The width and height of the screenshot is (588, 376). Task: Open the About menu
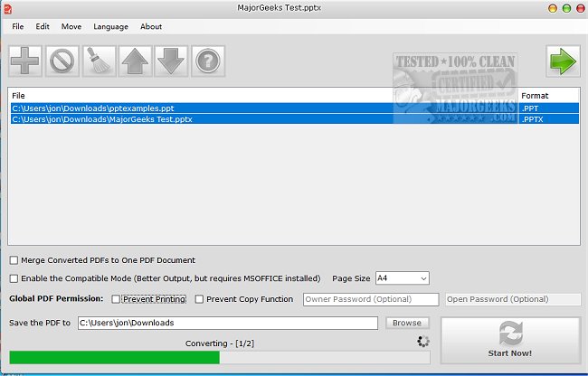(x=151, y=26)
